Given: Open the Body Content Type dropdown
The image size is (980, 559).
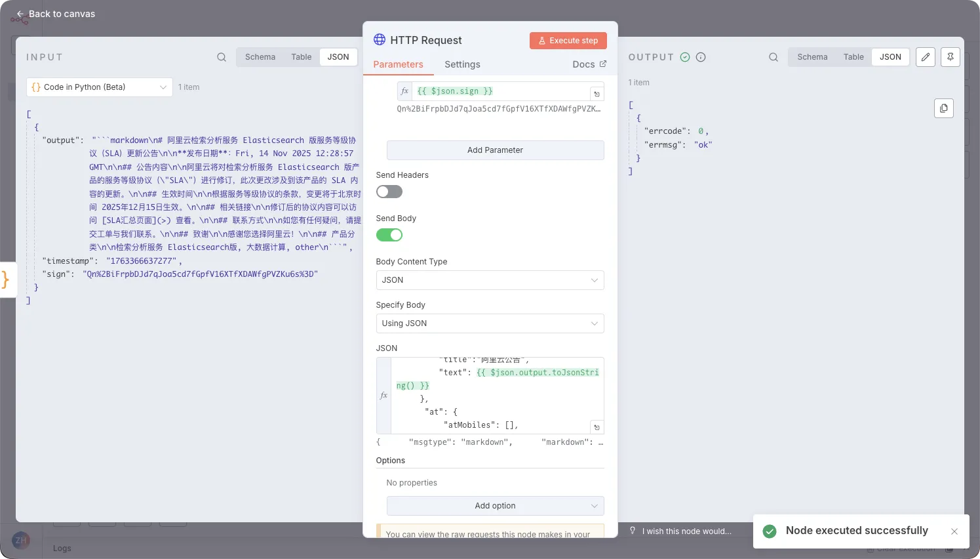Looking at the screenshot, I should pos(490,280).
